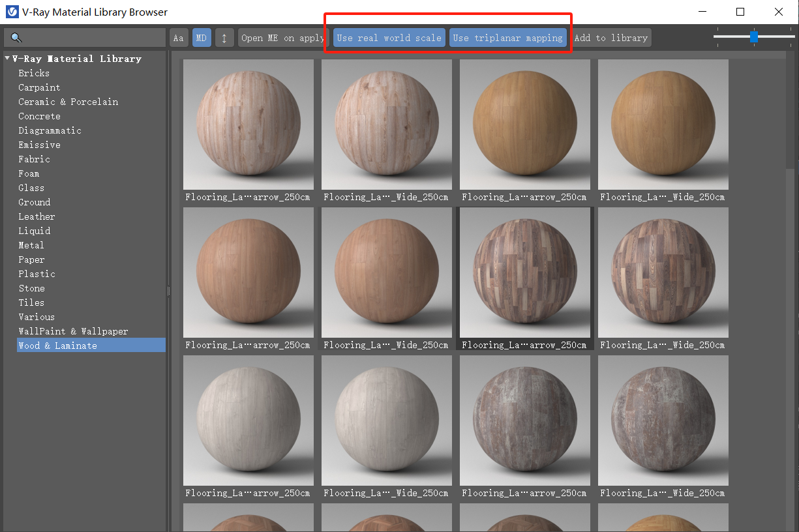
Task: Maximize the Material Library Browser window
Action: click(740, 12)
